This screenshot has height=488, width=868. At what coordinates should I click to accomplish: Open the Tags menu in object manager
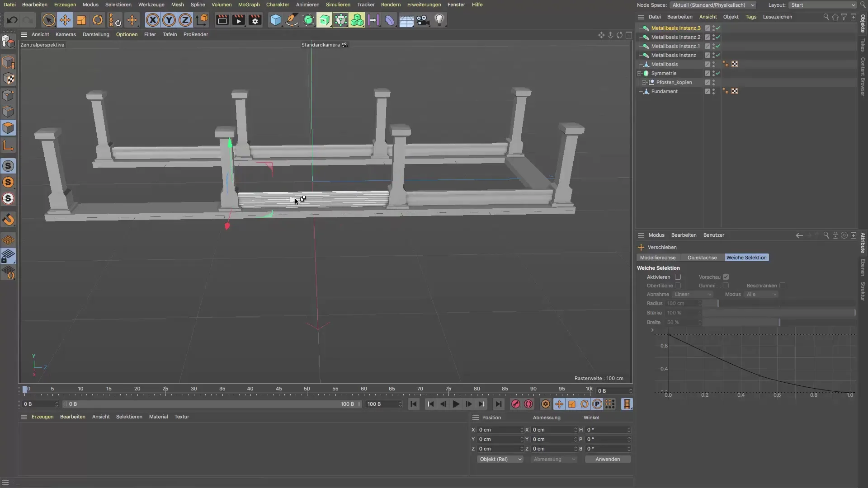(750, 17)
